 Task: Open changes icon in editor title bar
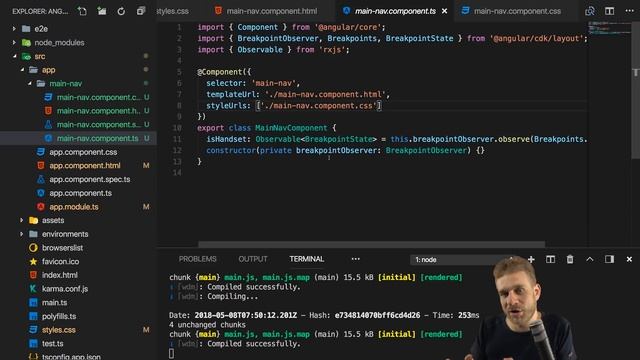[590, 11]
